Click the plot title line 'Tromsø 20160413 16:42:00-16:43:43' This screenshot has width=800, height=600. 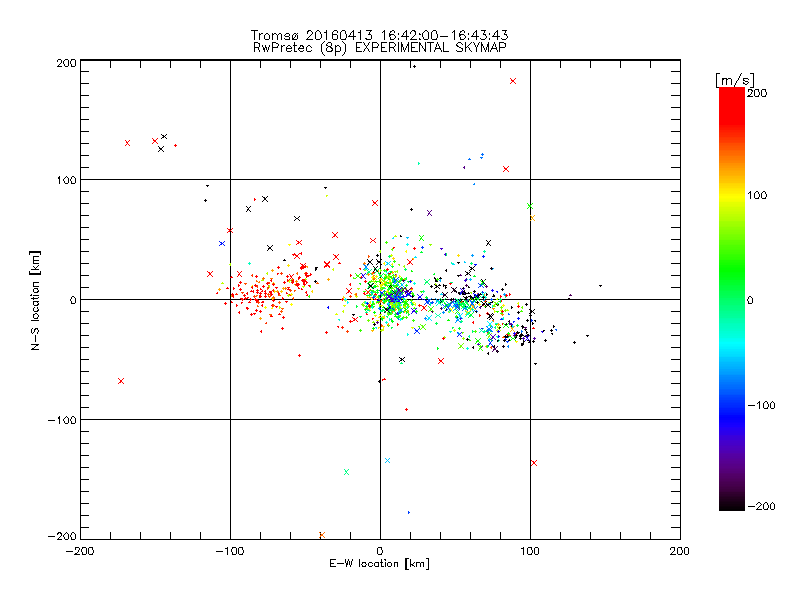click(x=379, y=35)
